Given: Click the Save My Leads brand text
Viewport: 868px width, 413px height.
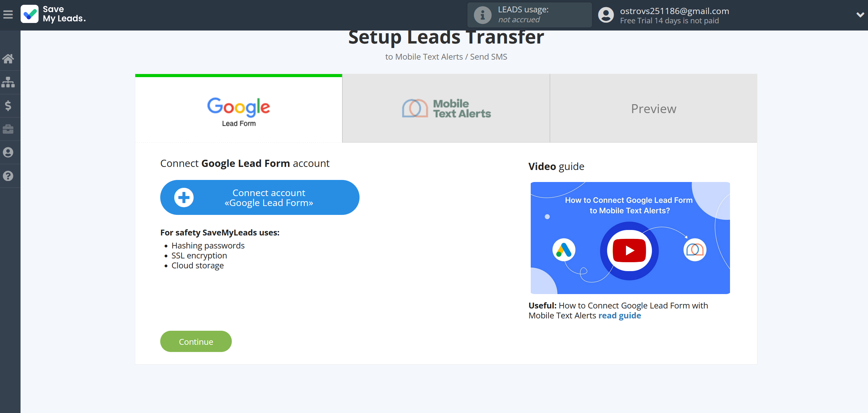Looking at the screenshot, I should pyautogui.click(x=64, y=14).
